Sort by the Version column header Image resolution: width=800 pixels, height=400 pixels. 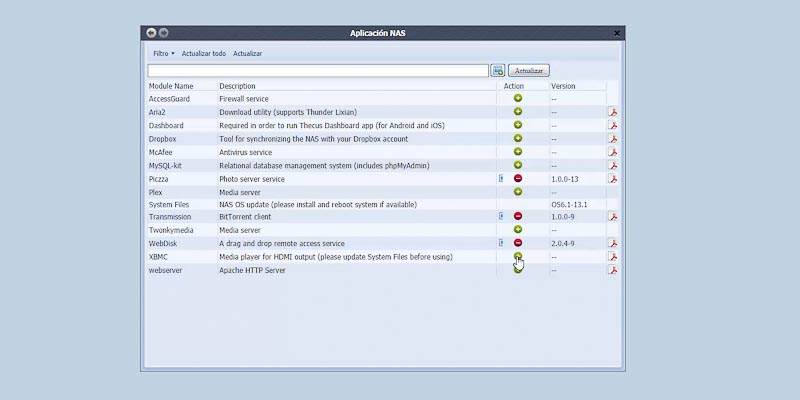[563, 86]
